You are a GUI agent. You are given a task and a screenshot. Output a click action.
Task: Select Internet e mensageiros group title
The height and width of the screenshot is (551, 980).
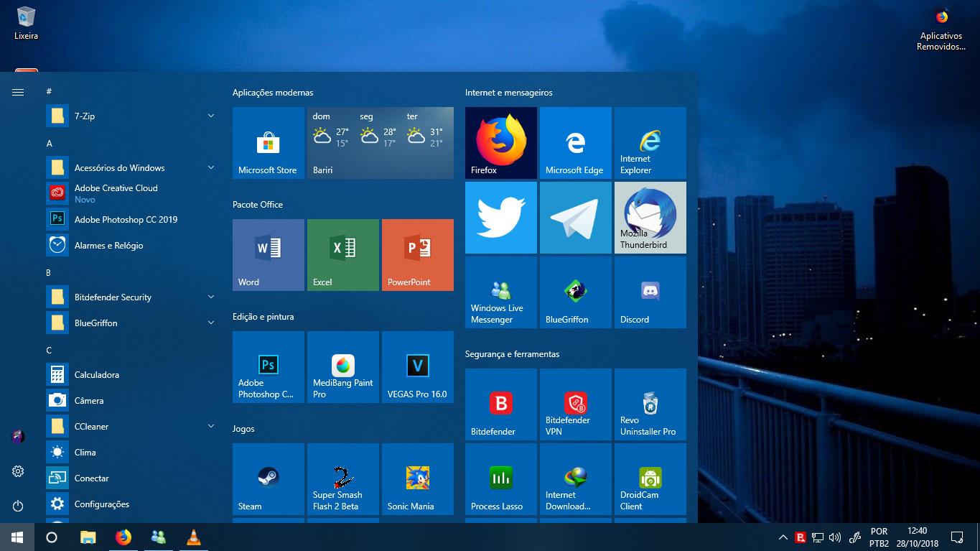click(509, 93)
